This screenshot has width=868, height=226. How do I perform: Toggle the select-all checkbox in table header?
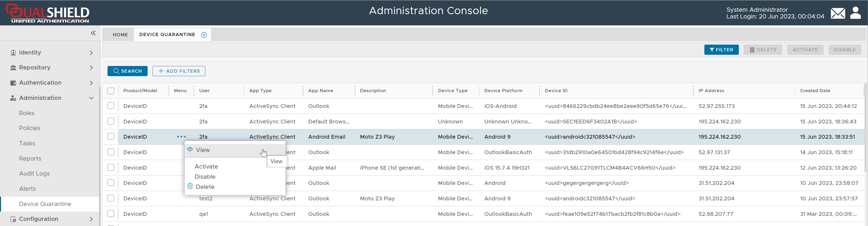coord(111,91)
